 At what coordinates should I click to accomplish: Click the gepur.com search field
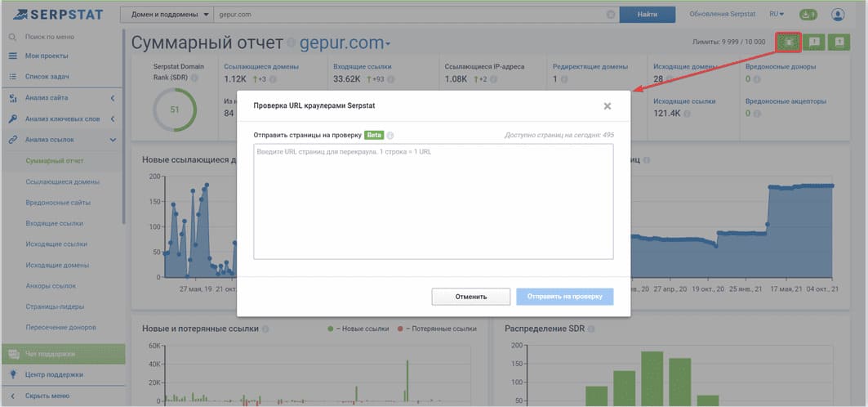pos(410,15)
